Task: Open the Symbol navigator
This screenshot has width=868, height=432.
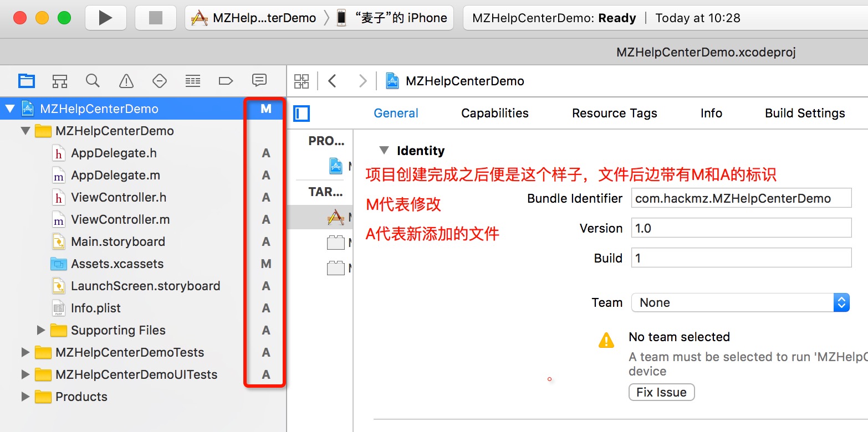Action: click(60, 81)
